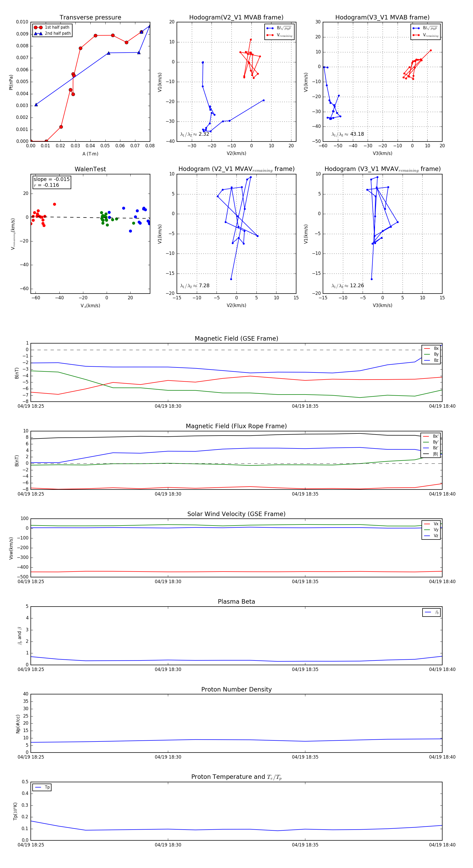Viewport: 473px width, 868px height.
Task: Click 'V3(km/s)' x-axis label of MVAB hodogram
Action: (x=382, y=154)
